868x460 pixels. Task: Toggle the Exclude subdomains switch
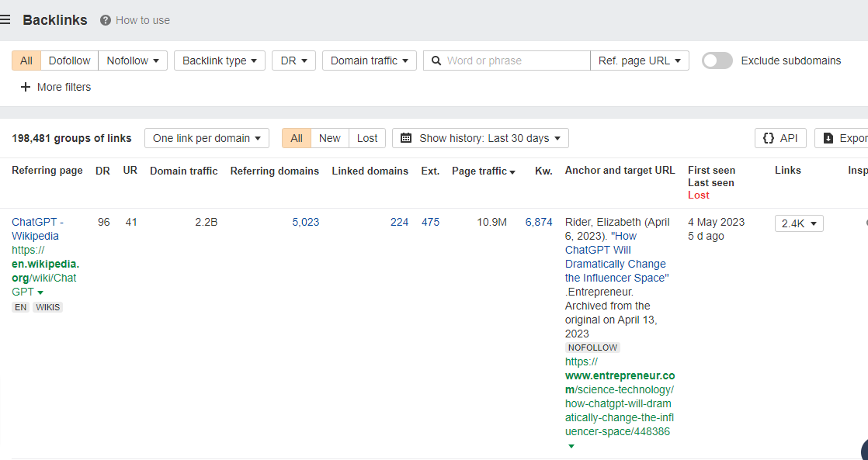(x=717, y=61)
